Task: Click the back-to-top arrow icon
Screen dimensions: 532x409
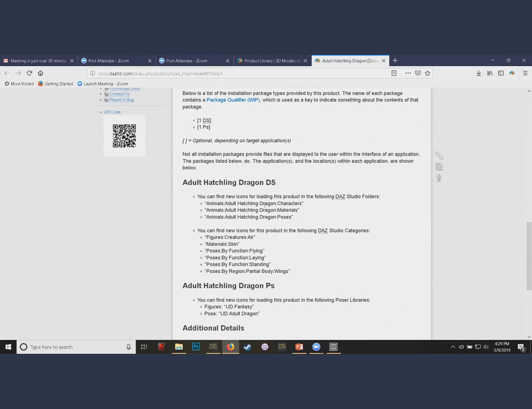Action: click(x=439, y=178)
